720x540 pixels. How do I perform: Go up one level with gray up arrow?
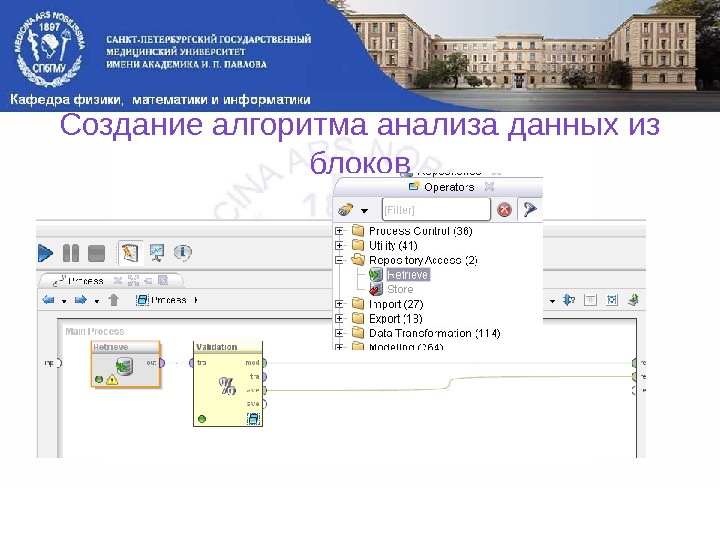coord(113,300)
